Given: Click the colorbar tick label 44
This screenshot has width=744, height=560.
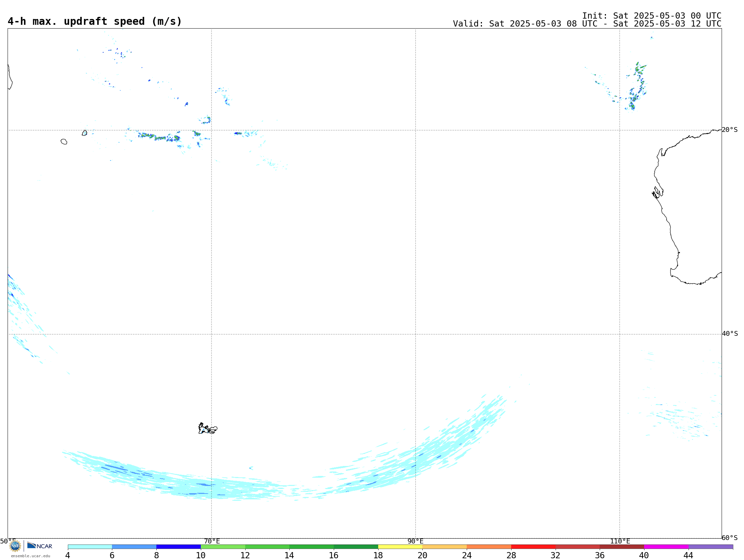Looking at the screenshot, I should [x=688, y=556].
